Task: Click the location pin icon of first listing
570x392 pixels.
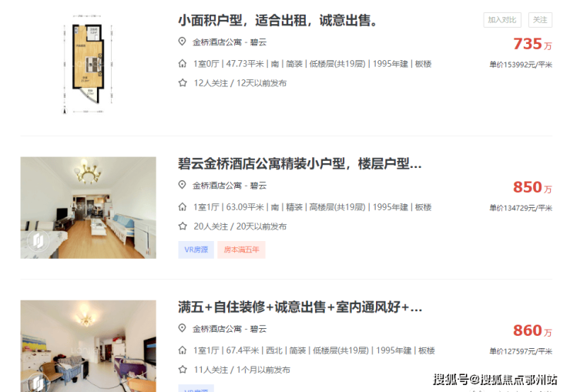Action: tap(182, 42)
